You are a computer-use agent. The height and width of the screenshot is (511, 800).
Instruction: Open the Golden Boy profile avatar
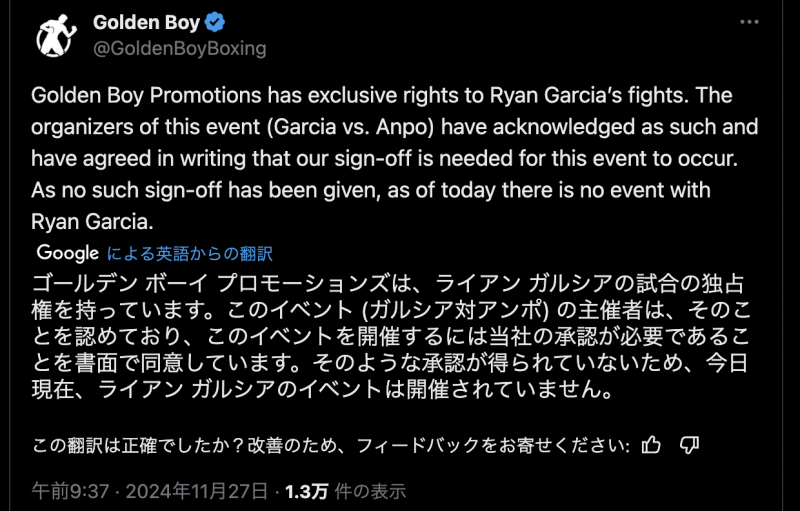coord(56,36)
